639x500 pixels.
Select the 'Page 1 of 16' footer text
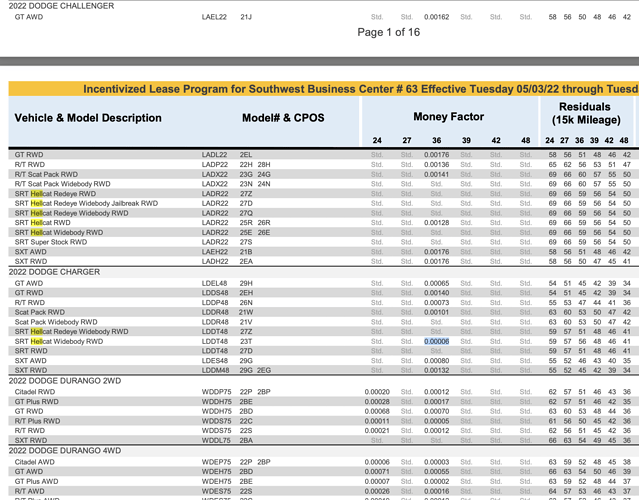pyautogui.click(x=388, y=32)
